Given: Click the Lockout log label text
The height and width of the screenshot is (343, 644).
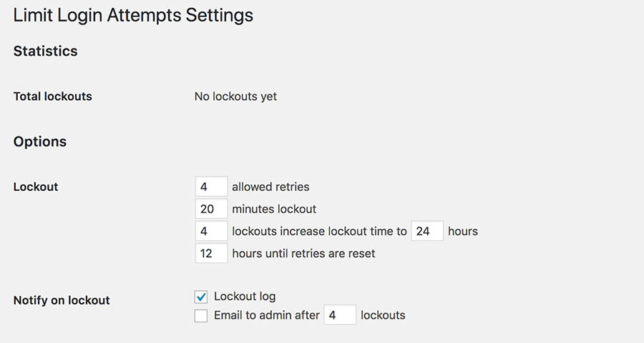Looking at the screenshot, I should coord(245,297).
